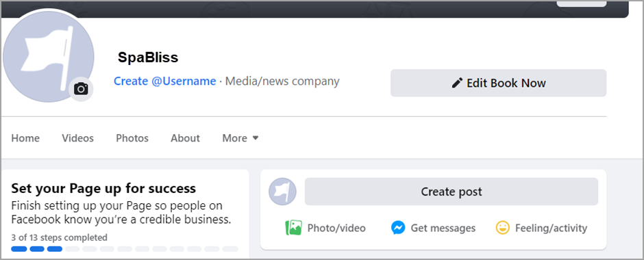Image resolution: width=644 pixels, height=260 pixels.
Task: Open the About tab
Action: 185,138
